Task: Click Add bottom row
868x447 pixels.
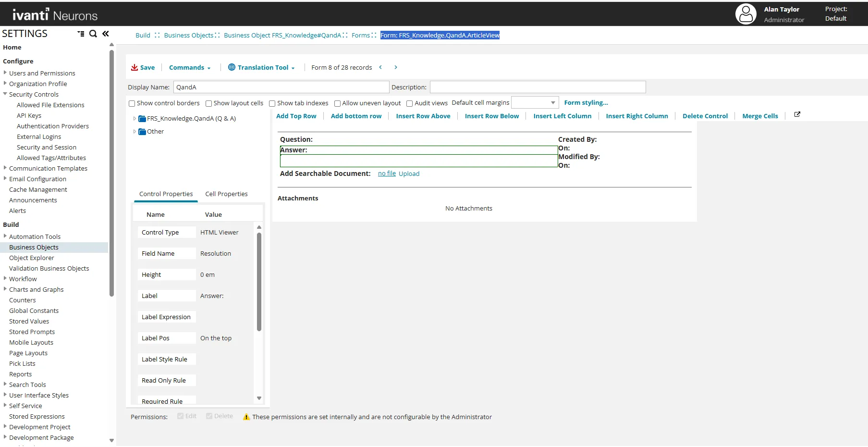Action: (356, 116)
